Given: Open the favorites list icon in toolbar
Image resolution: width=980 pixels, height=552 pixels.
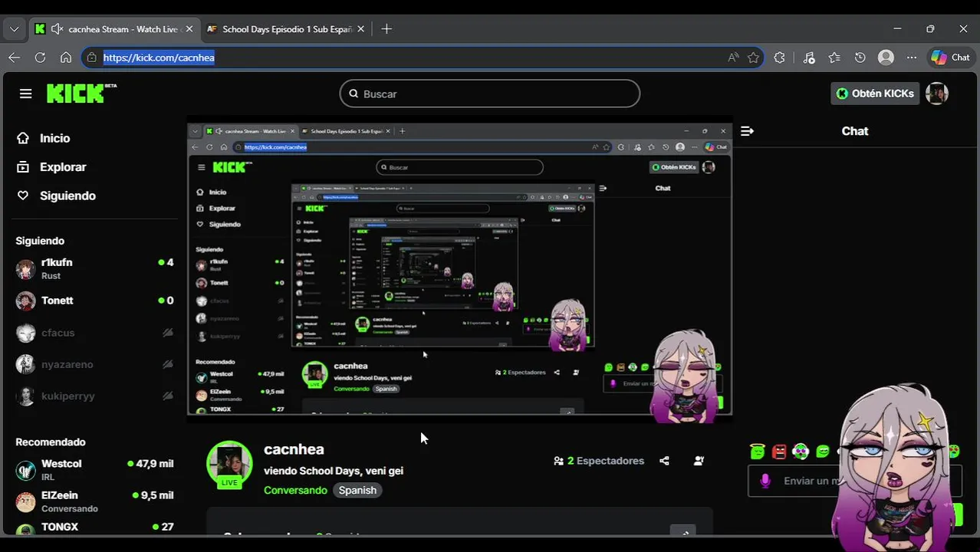Looking at the screenshot, I should 834,58.
